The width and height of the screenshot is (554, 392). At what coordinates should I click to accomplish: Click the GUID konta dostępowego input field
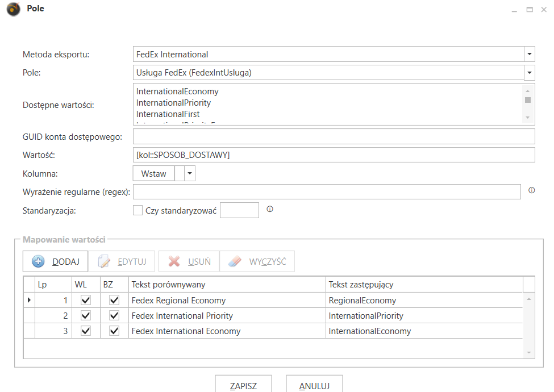point(334,137)
